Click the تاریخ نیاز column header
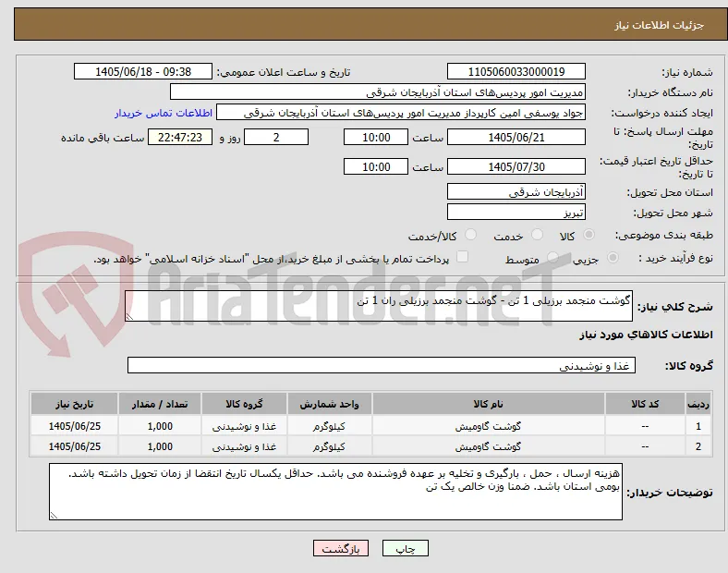Image resolution: width=728 pixels, height=573 pixels. [x=74, y=404]
